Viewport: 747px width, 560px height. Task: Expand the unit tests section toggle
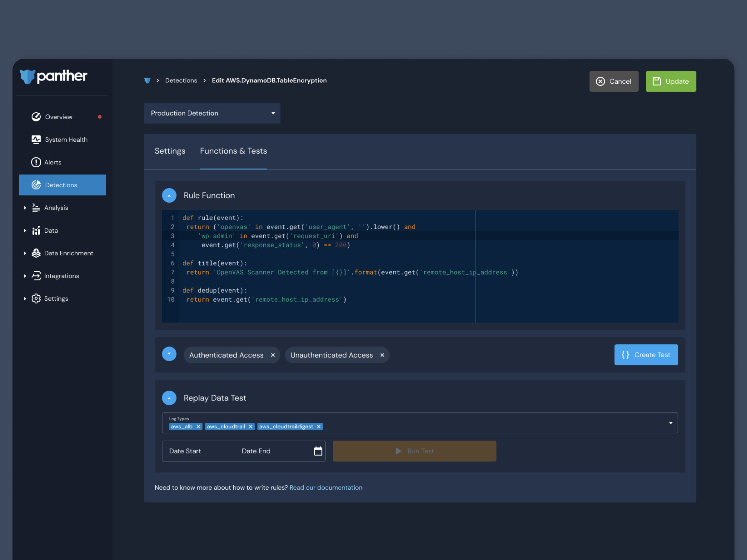pos(169,354)
